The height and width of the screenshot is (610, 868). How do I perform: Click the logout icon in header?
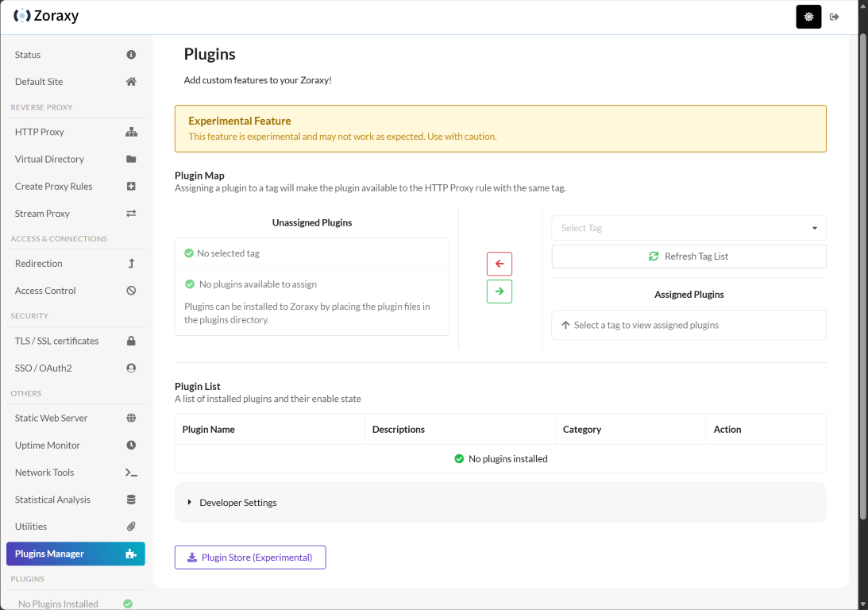click(x=835, y=17)
